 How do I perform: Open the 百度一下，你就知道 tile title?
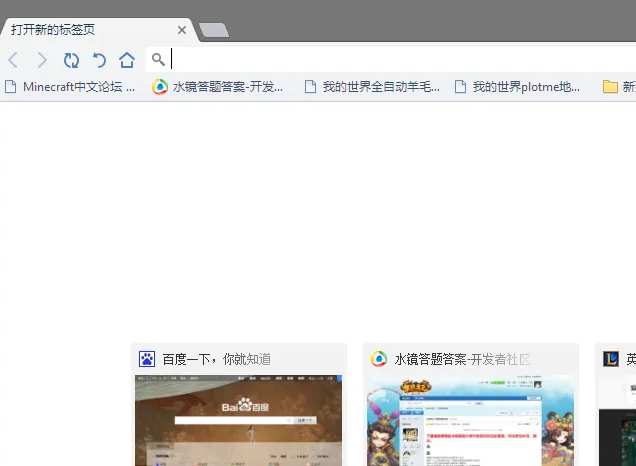[x=216, y=359]
